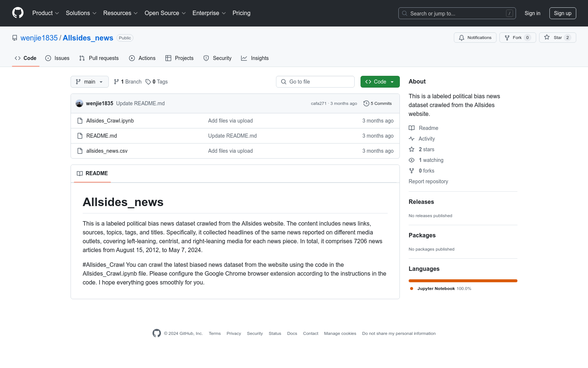588x368 pixels.
Task: Click the magnifier icon in Go to file
Action: (x=284, y=82)
